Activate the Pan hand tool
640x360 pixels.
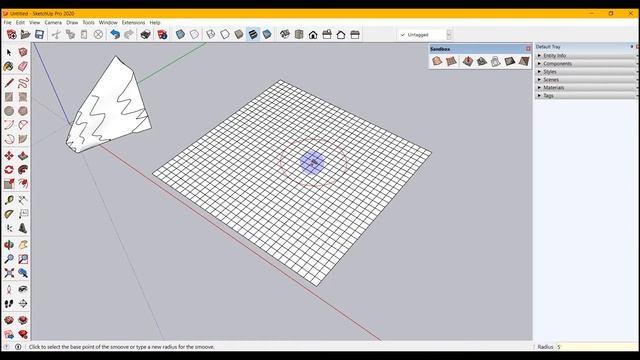pos(23,245)
